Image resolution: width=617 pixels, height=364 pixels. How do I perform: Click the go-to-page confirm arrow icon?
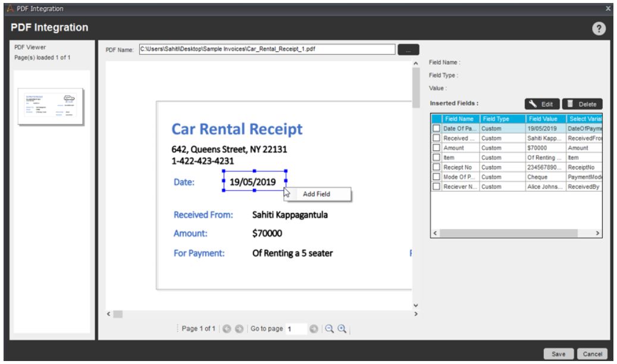[x=314, y=328]
